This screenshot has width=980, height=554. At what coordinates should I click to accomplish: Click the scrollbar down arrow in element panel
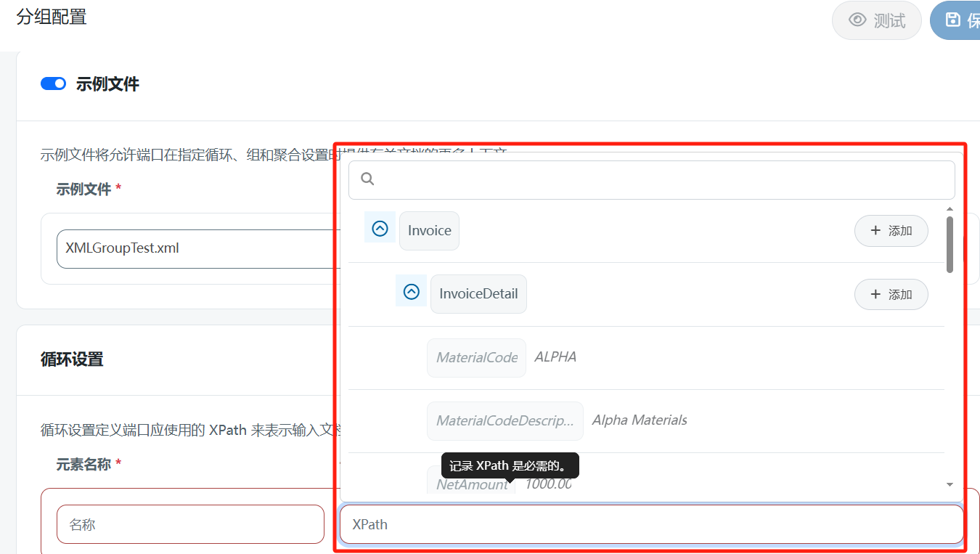point(950,484)
